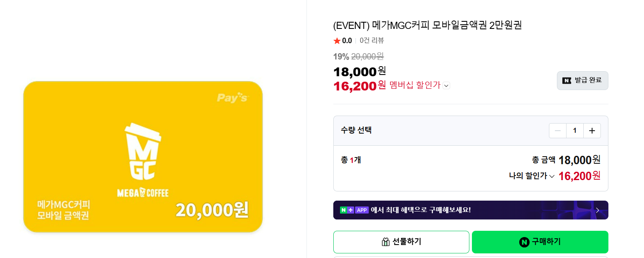Decrease quantity with the minus stepper

click(x=558, y=130)
